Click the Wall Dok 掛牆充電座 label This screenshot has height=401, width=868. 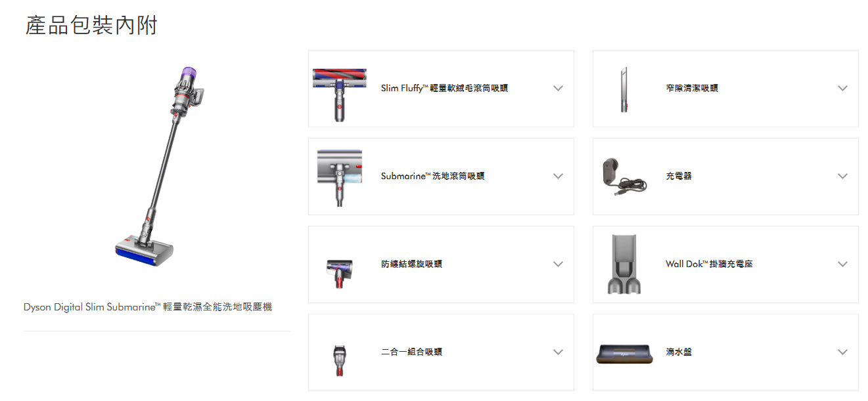coord(709,264)
